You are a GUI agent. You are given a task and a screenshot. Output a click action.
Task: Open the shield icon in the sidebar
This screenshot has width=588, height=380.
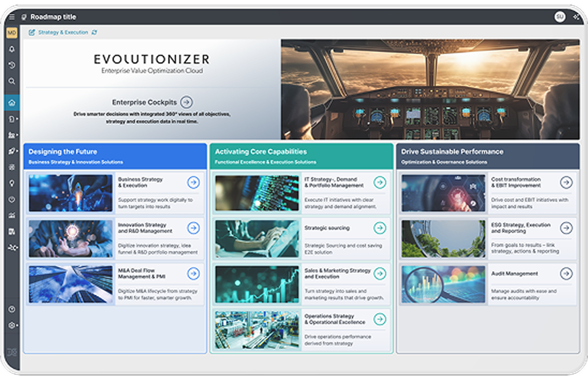(12, 199)
